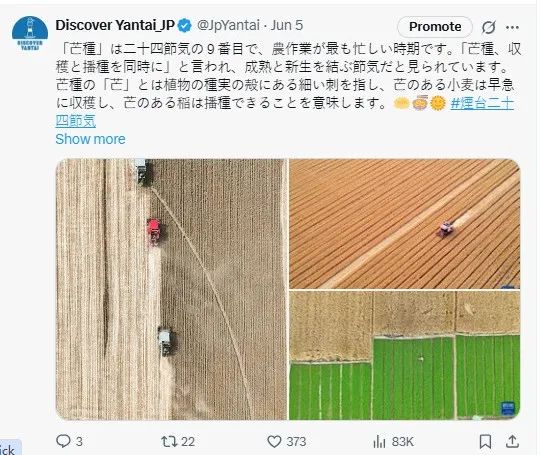Open the Discover Yantai_JP display name
This screenshot has width=540, height=455.
click(115, 25)
